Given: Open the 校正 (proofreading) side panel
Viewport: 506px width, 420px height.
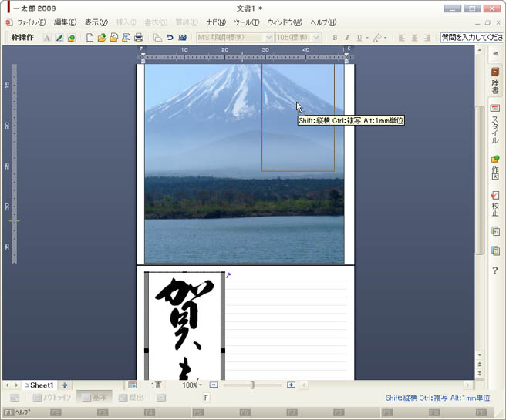Looking at the screenshot, I should tap(495, 204).
